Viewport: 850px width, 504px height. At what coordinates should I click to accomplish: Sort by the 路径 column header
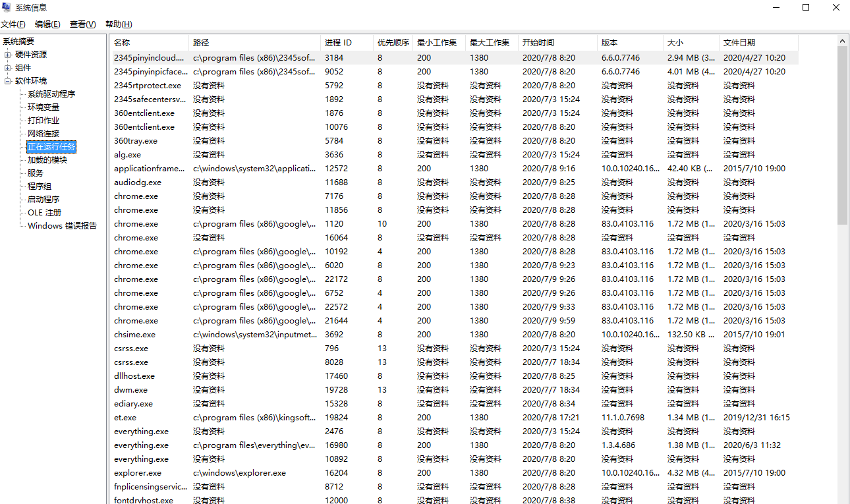coord(254,42)
